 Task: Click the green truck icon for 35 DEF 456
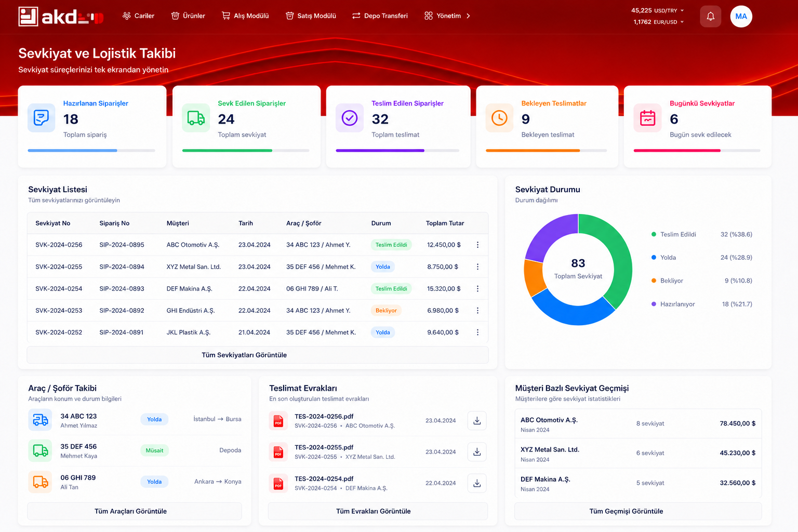(40, 450)
